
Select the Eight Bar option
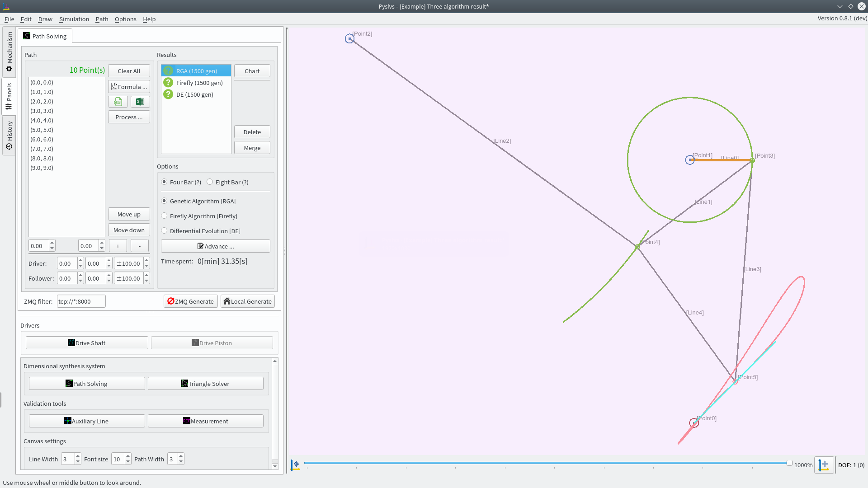[x=210, y=182]
